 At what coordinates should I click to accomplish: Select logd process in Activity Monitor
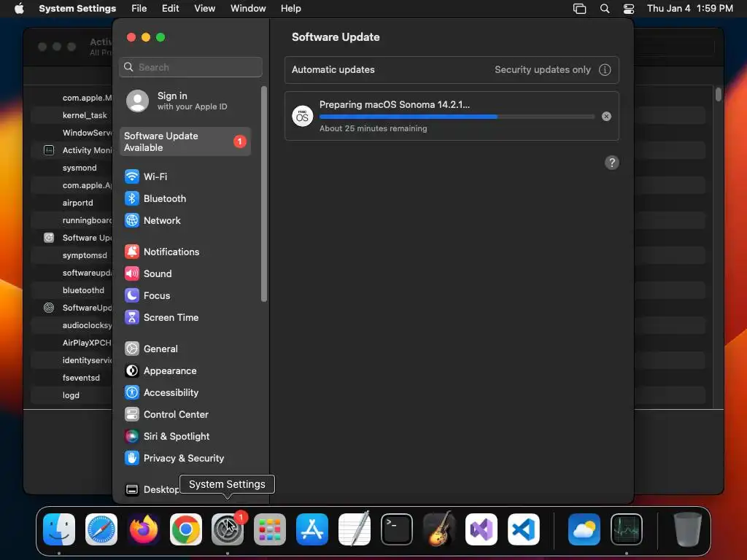71,395
